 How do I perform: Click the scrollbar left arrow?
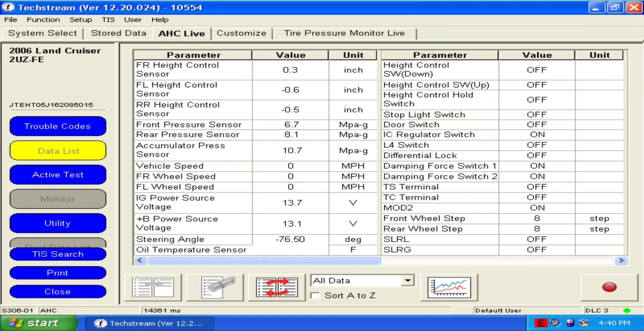click(x=140, y=260)
